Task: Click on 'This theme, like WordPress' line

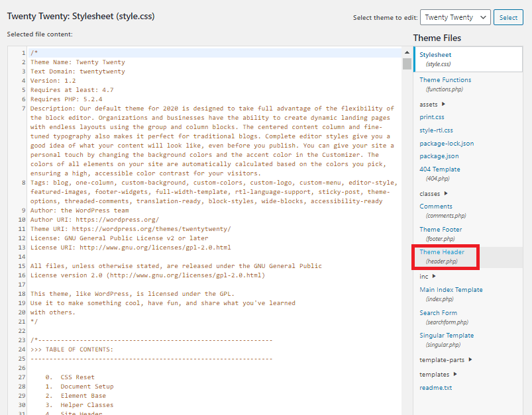Action: pyautogui.click(x=133, y=294)
